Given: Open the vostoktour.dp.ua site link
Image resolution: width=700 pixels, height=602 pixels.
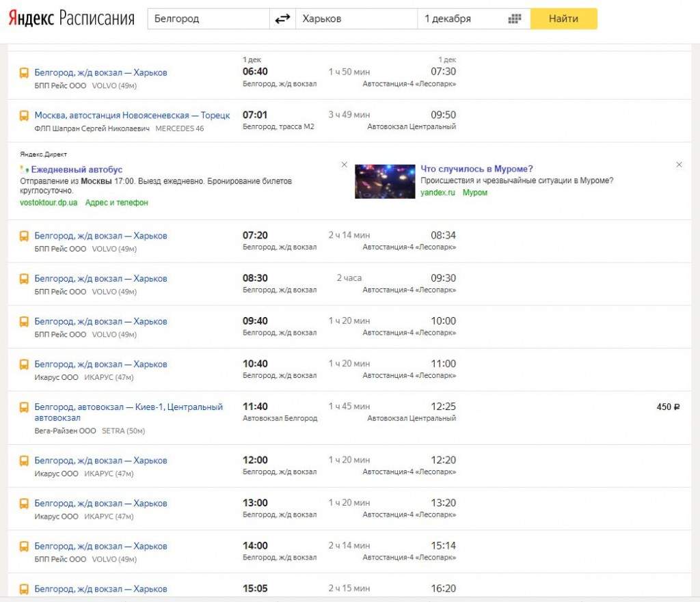Looking at the screenshot, I should pos(49,203).
